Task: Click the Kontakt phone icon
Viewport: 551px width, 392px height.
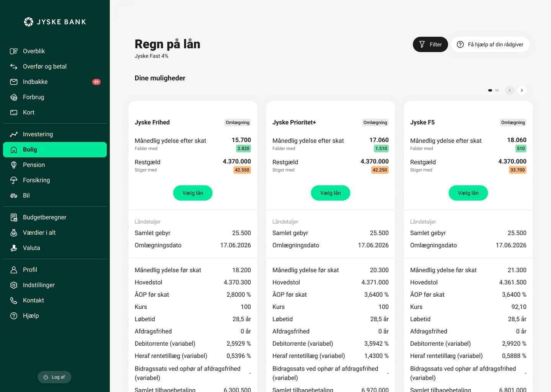Action: tap(14, 301)
